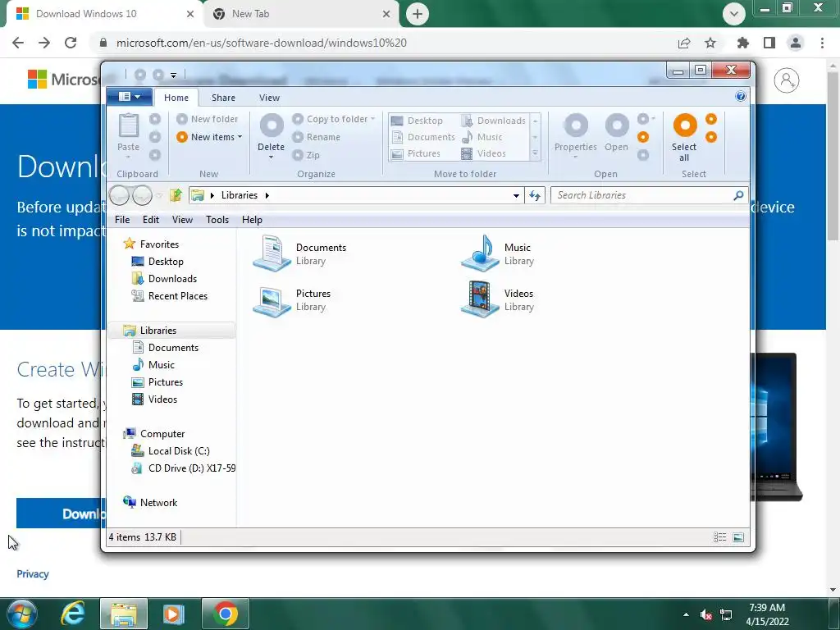Select CD Drive (D:) in navigation pane

tap(183, 468)
